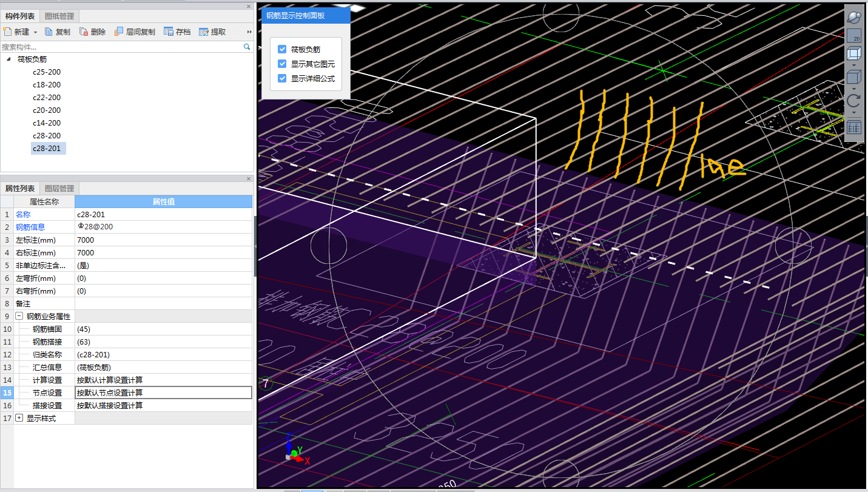Click the 搭接设置 value cell
This screenshot has height=492, width=868.
click(163, 405)
